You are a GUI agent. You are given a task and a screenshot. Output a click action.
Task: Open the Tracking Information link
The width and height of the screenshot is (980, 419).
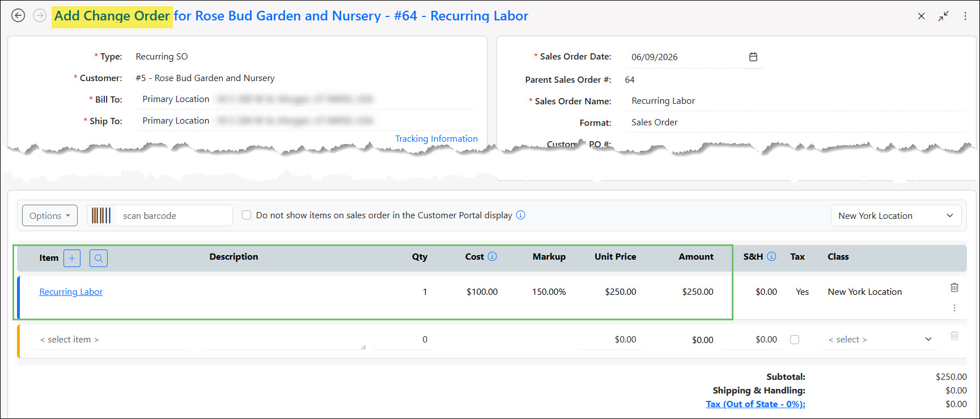pyautogui.click(x=436, y=139)
